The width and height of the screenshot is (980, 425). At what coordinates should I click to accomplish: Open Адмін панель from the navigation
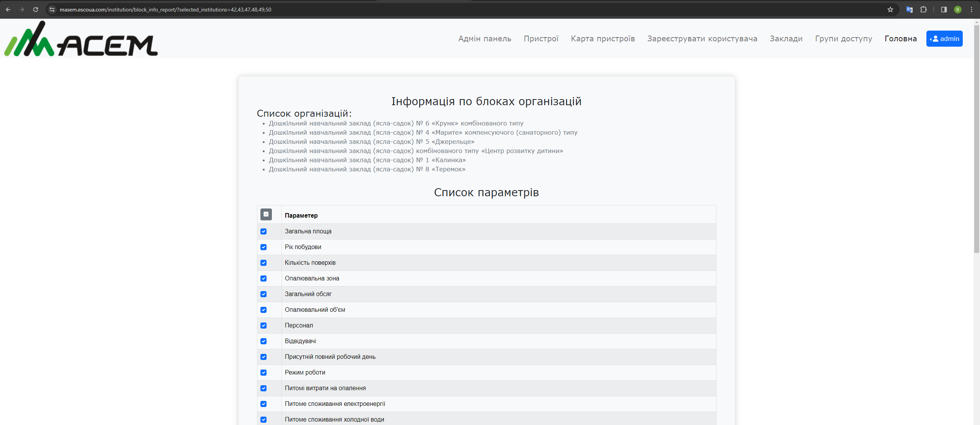coord(484,39)
